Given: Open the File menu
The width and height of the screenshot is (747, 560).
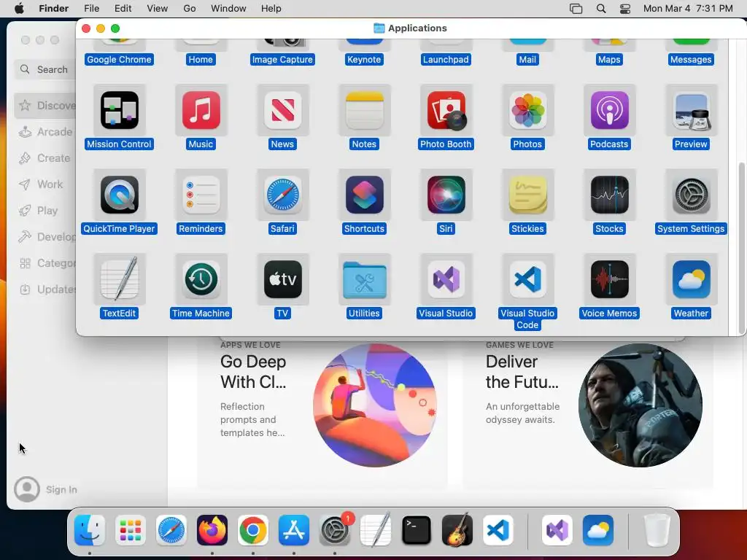Looking at the screenshot, I should [x=91, y=9].
